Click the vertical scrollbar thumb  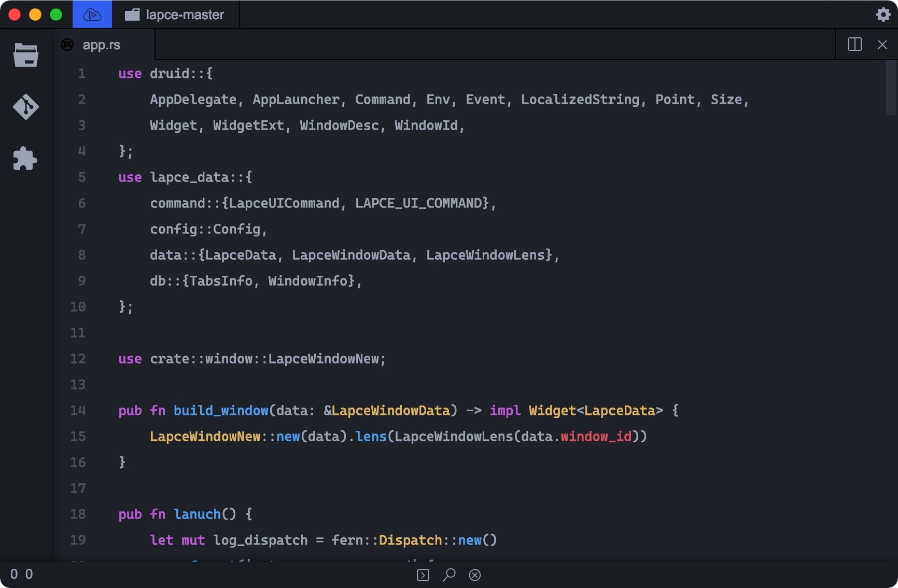tap(891, 88)
